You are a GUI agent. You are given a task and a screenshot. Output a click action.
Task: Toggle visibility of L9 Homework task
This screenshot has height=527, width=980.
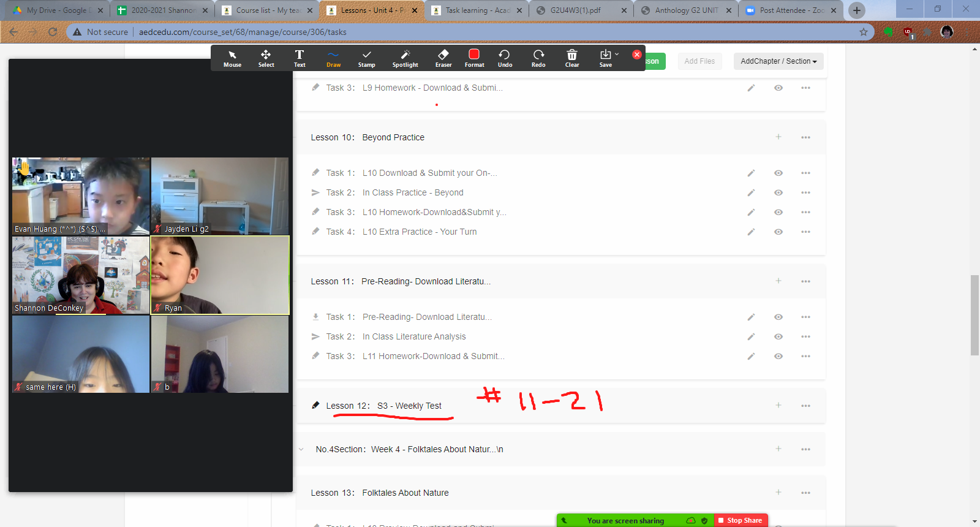(778, 88)
